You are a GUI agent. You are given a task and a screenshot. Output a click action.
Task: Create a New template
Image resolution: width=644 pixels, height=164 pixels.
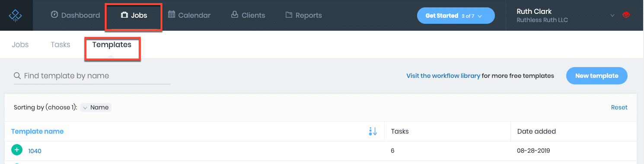coord(597,76)
